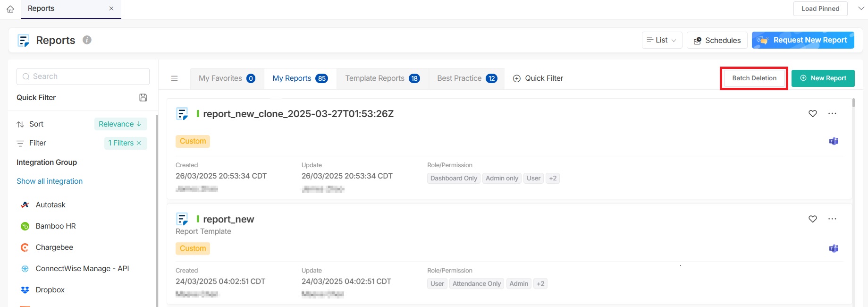868x307 pixels.
Task: Click the Teams icon on report_new card
Action: (834, 248)
